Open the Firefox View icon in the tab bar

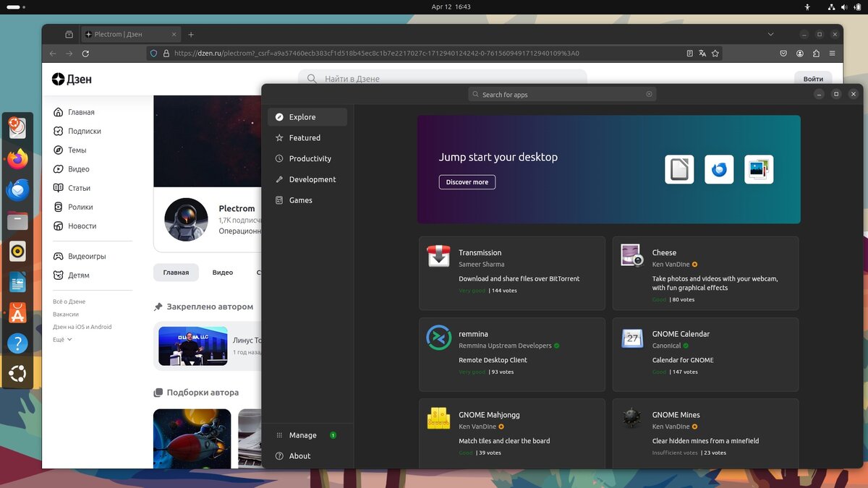(69, 34)
